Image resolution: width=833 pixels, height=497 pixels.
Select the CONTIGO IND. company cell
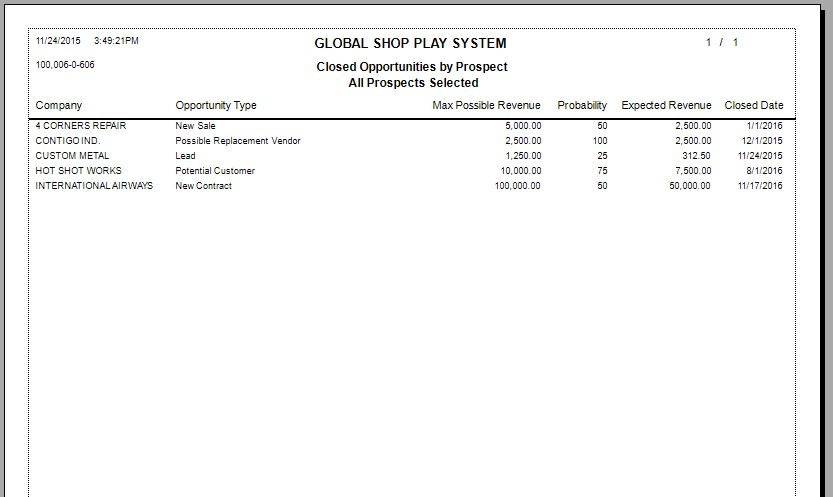click(68, 141)
